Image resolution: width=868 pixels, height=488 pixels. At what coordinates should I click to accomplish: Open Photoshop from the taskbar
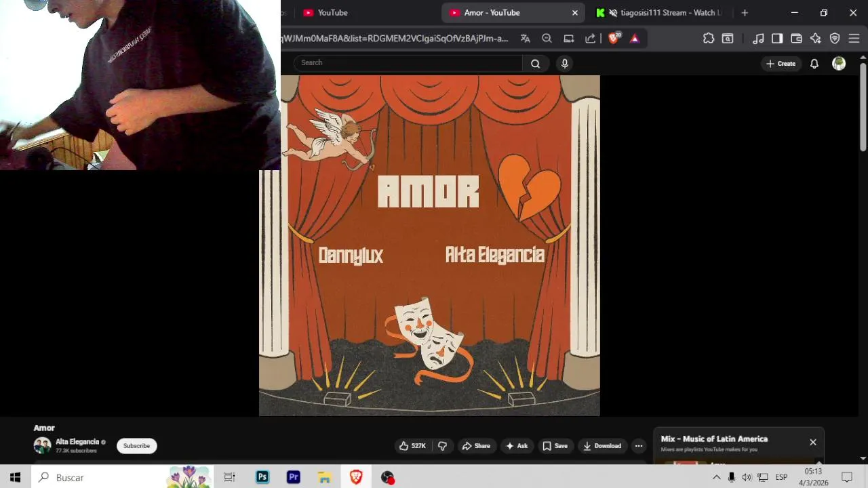tap(262, 477)
